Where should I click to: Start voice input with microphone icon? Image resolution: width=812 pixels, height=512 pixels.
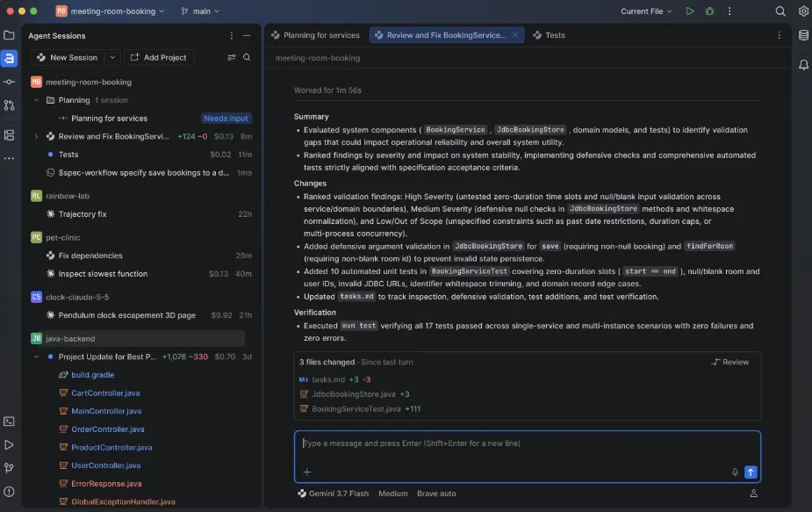(x=735, y=472)
